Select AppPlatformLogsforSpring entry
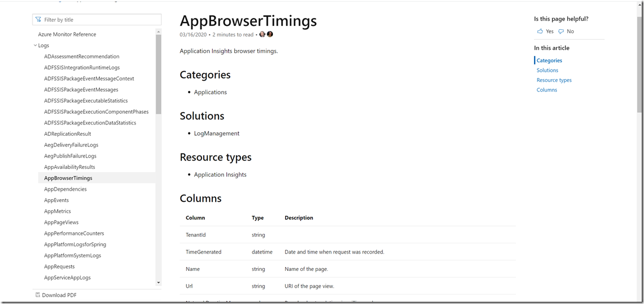This screenshot has width=644, height=304. (75, 245)
